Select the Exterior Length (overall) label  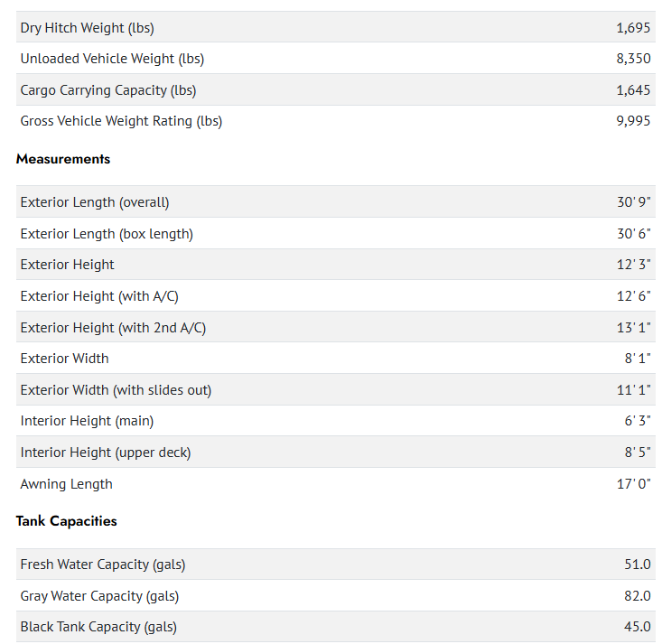95,202
